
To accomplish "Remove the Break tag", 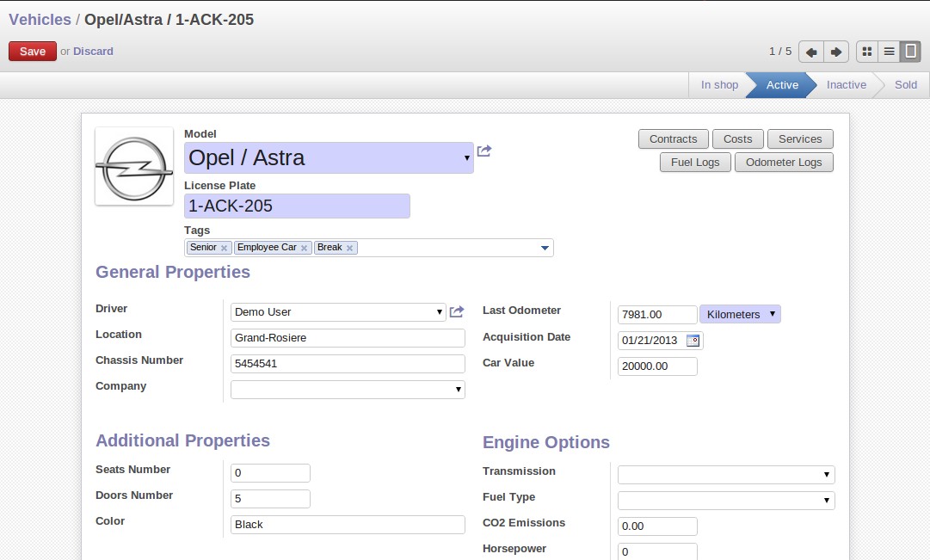I will click(x=350, y=248).
